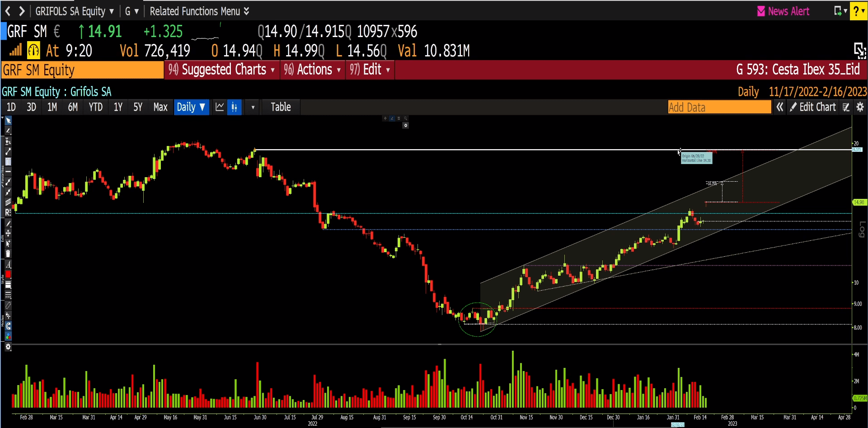868x428 pixels.
Task: Select the horizontal line drawing tool
Action: [8, 172]
